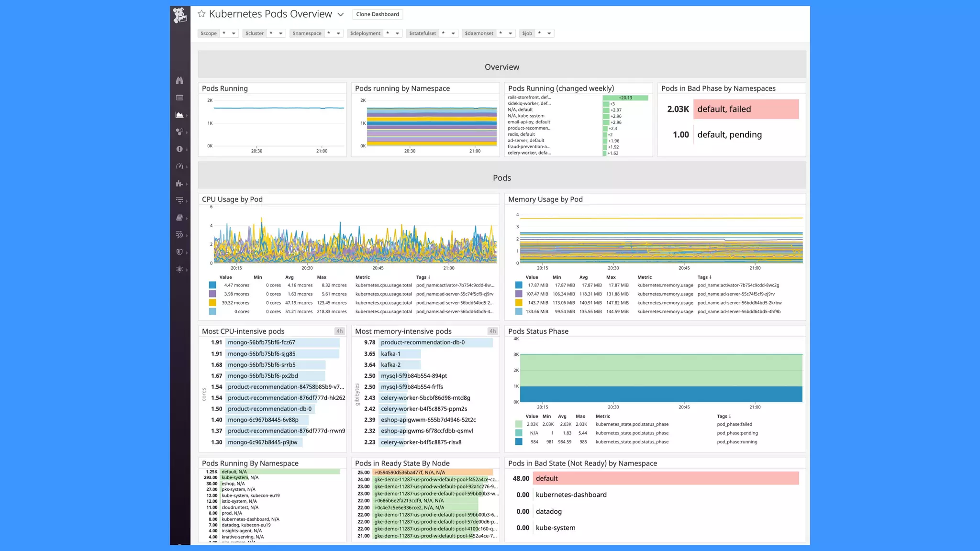Image resolution: width=980 pixels, height=551 pixels.
Task: Open the Notebooks book sidebar icon
Action: coord(179,218)
